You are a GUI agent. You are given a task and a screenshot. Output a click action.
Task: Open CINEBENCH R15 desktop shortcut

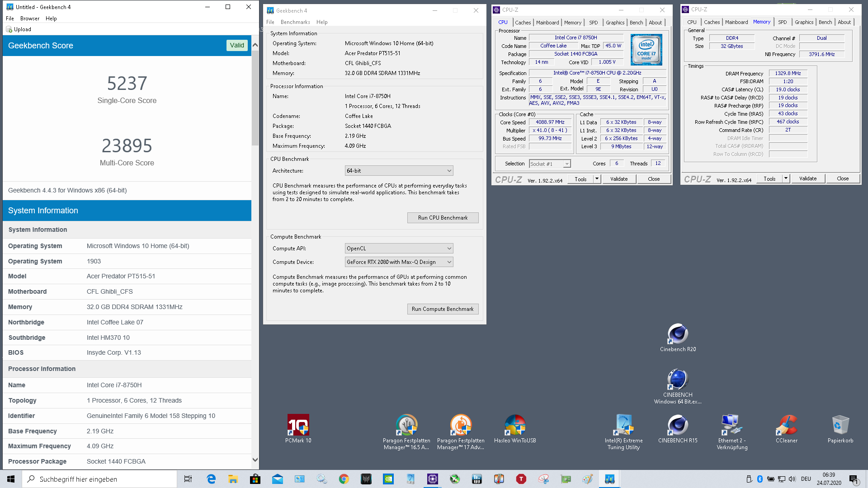[678, 428]
